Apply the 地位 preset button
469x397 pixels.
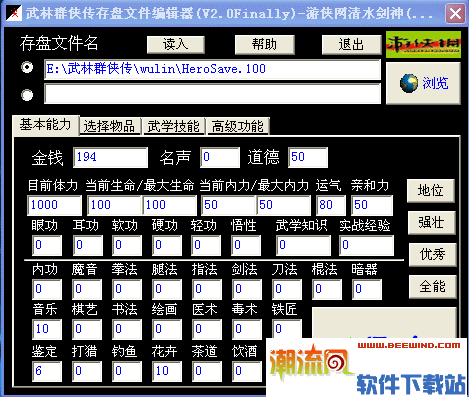click(431, 191)
